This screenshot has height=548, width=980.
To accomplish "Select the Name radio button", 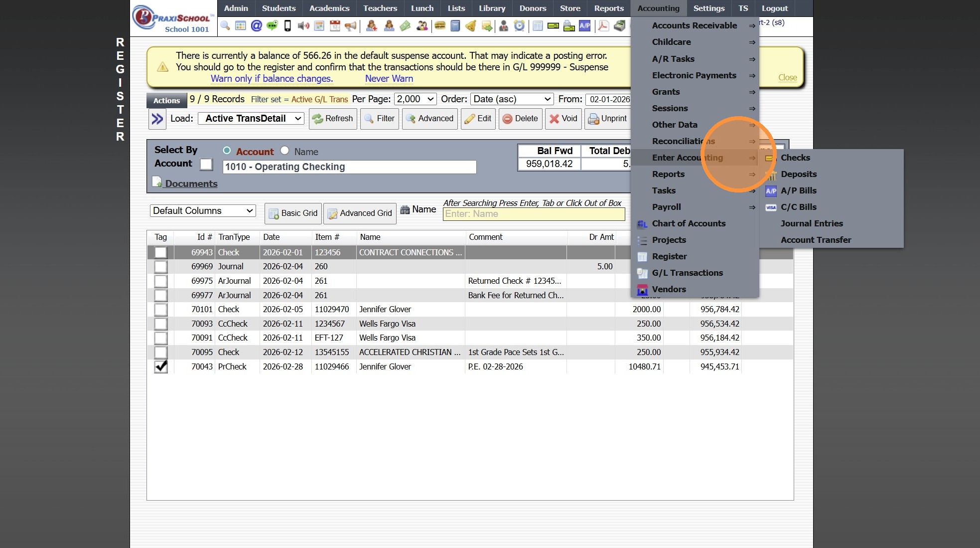I will (284, 151).
